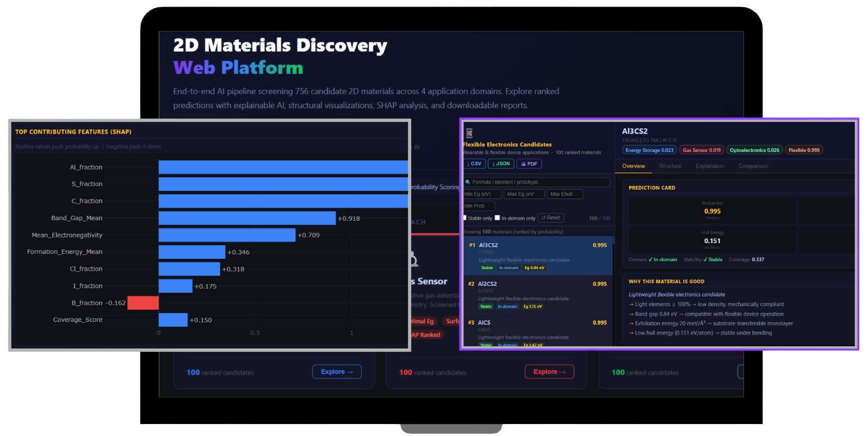
Task: Switch to the Comparison tab
Action: [753, 166]
